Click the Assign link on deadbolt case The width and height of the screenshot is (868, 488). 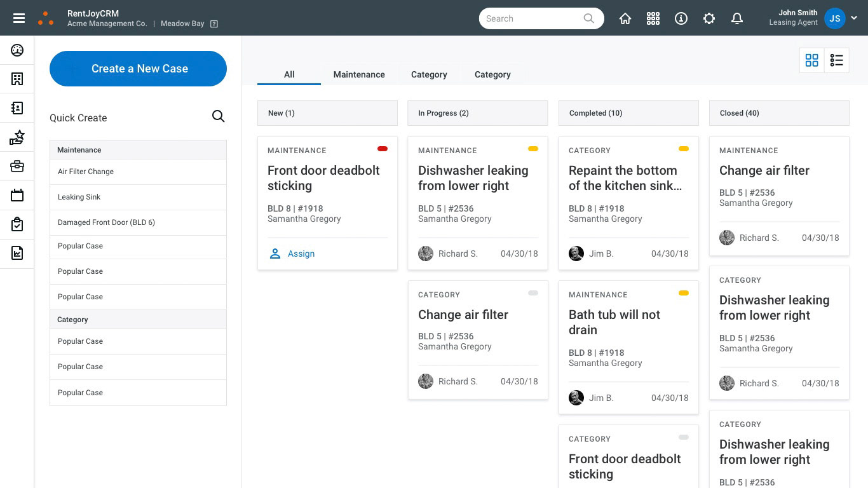pyautogui.click(x=301, y=254)
